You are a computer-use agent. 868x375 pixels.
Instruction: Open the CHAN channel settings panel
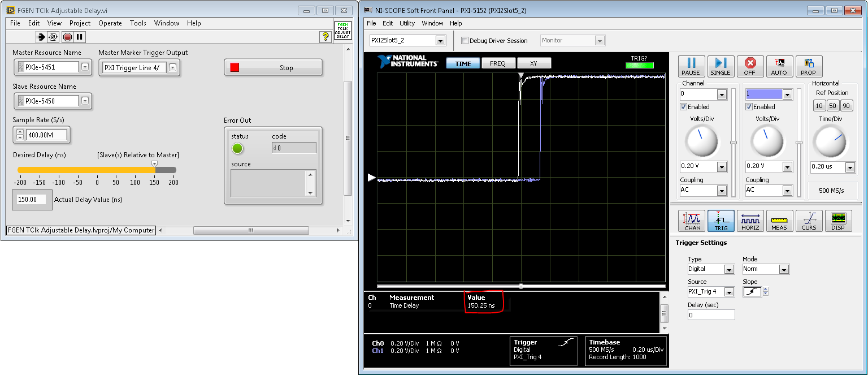click(x=692, y=221)
